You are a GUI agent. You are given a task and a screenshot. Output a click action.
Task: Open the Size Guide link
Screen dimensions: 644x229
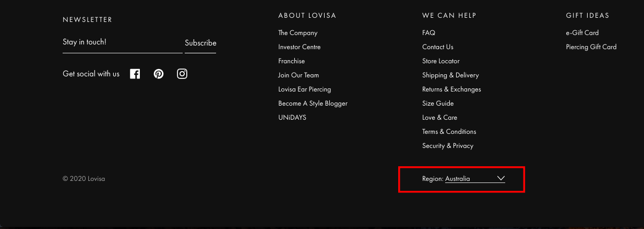[438, 104]
